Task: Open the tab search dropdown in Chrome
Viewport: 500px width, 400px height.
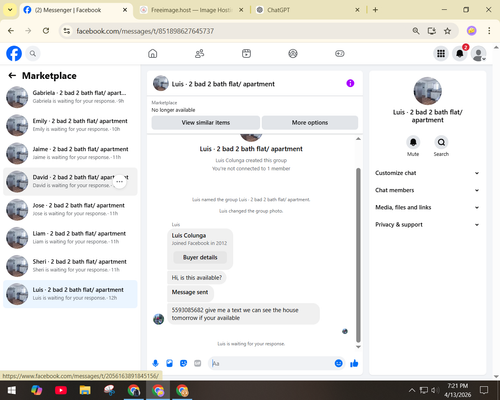Action: coord(10,10)
